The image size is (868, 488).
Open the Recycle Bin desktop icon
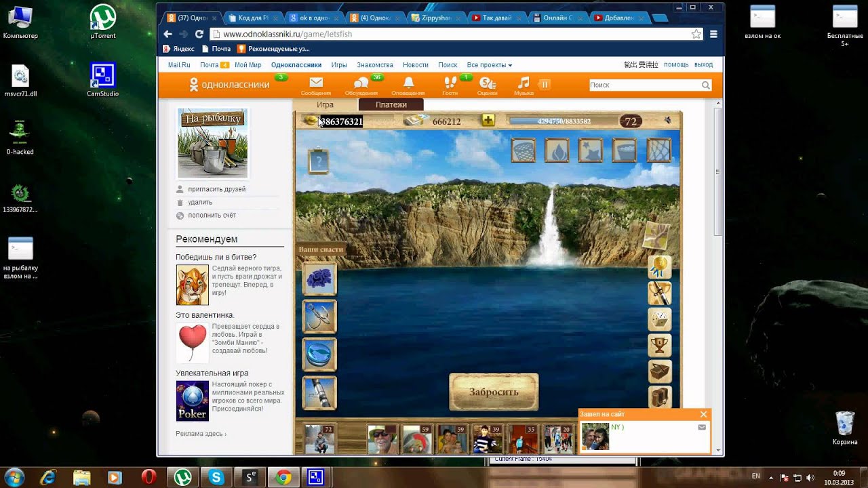click(845, 428)
